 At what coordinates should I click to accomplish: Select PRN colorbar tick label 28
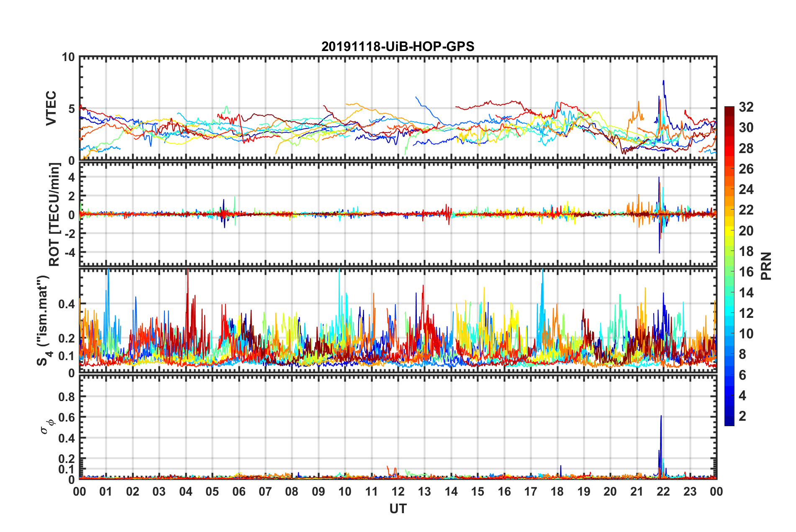point(746,148)
